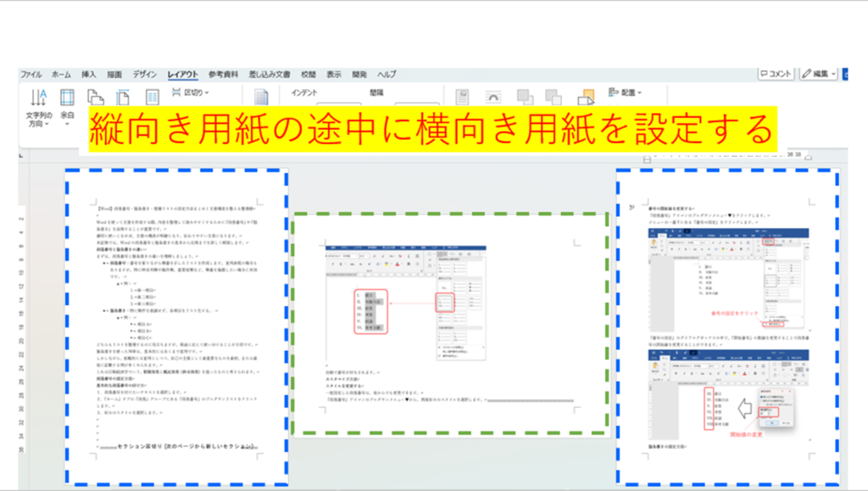Open the Margins (余白) icon
The height and width of the screenshot is (491, 868).
(x=67, y=100)
